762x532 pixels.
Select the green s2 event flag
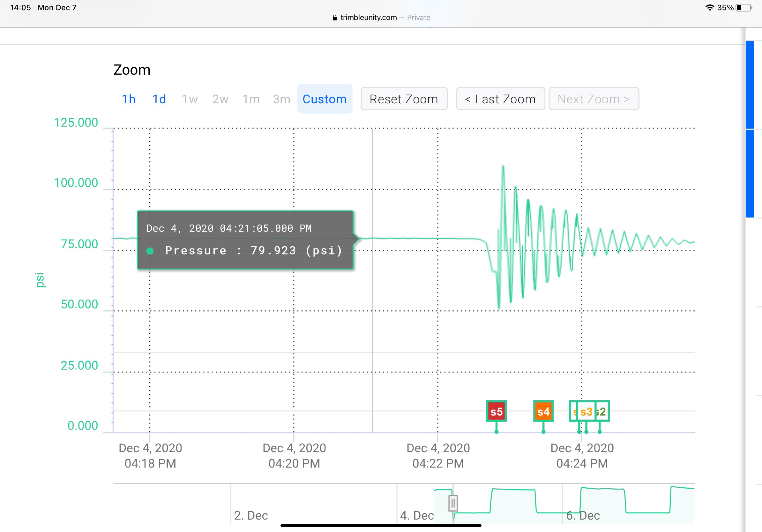tap(602, 411)
